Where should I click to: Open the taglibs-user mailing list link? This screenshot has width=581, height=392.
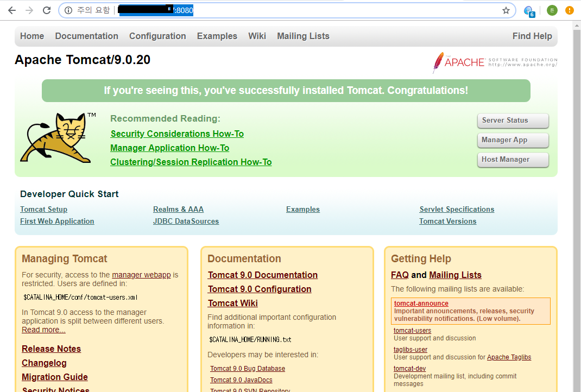coord(410,350)
